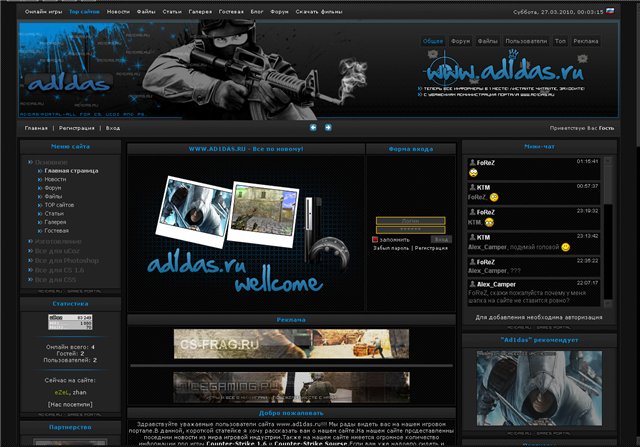
Task: Open Гостевая in top navigation bar
Action: point(231,12)
